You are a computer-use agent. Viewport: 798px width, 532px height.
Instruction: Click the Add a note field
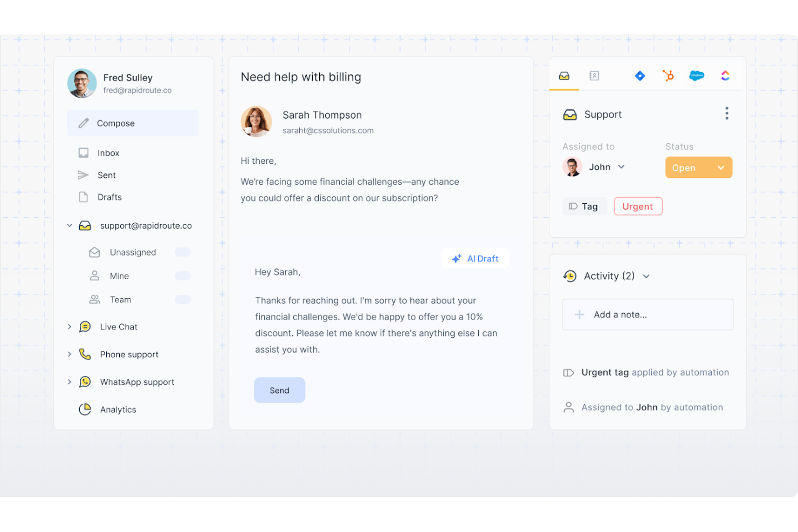647,314
